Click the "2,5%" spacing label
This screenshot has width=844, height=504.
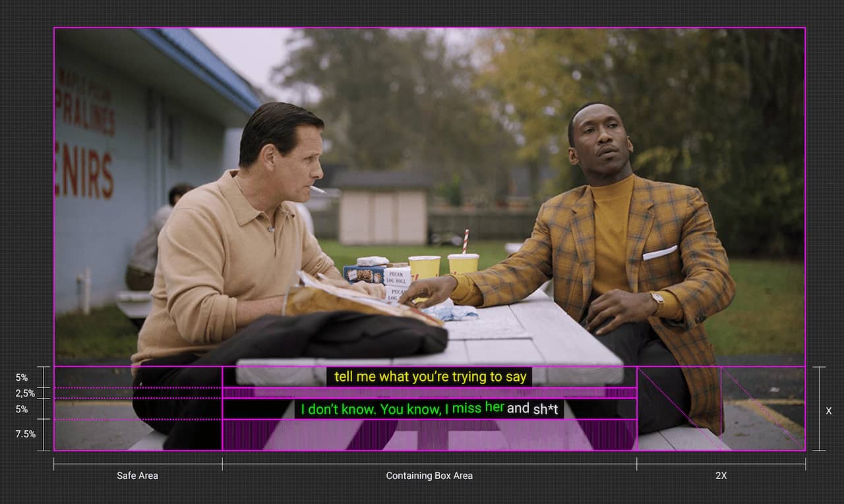click(x=25, y=393)
